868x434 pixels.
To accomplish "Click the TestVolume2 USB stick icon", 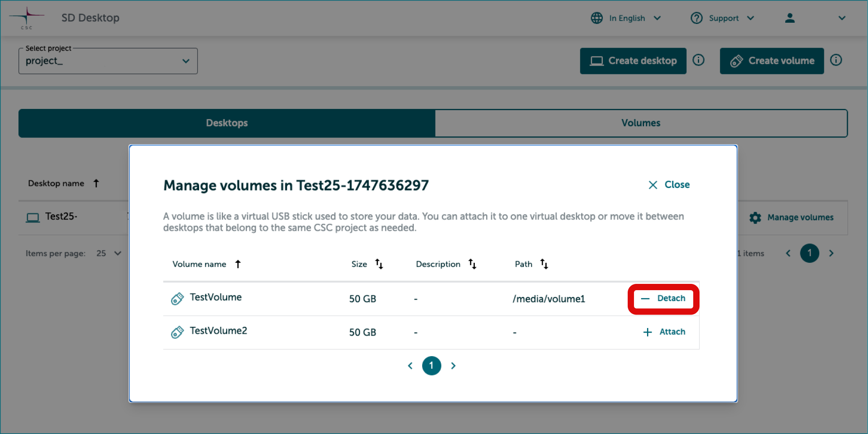I will click(x=177, y=332).
